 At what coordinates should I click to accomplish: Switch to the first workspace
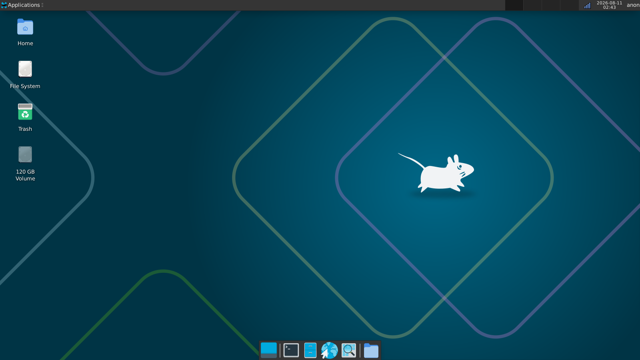[x=514, y=5]
